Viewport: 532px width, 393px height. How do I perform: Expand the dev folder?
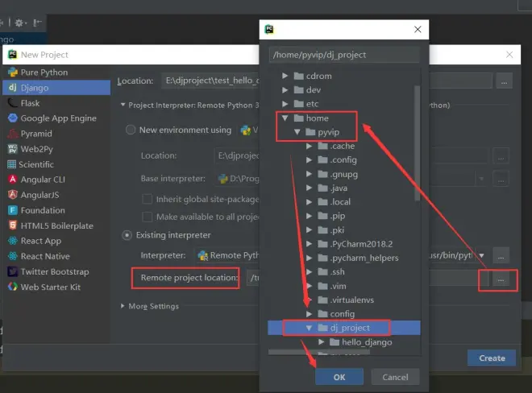(285, 90)
